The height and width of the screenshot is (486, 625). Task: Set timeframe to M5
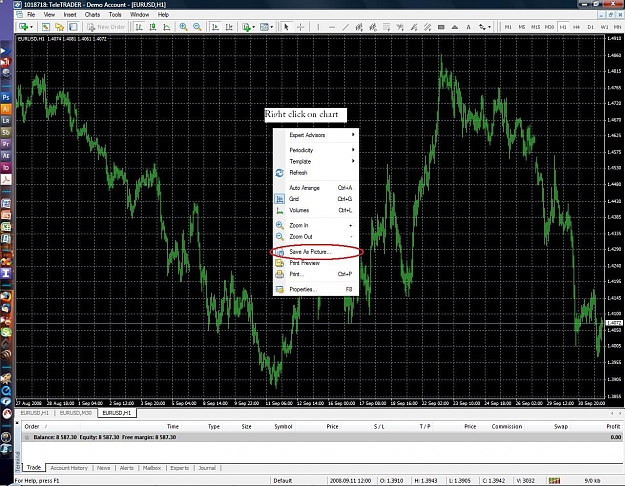tap(522, 27)
